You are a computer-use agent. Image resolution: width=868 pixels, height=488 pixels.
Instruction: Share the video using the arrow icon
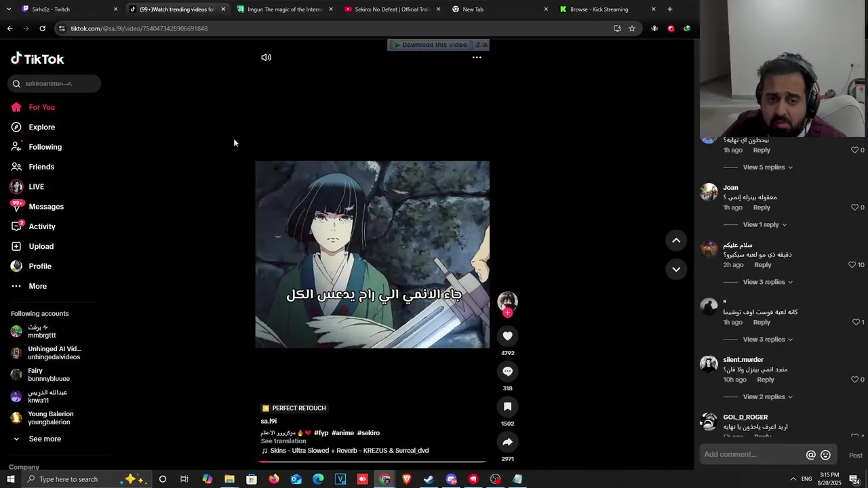tap(507, 442)
